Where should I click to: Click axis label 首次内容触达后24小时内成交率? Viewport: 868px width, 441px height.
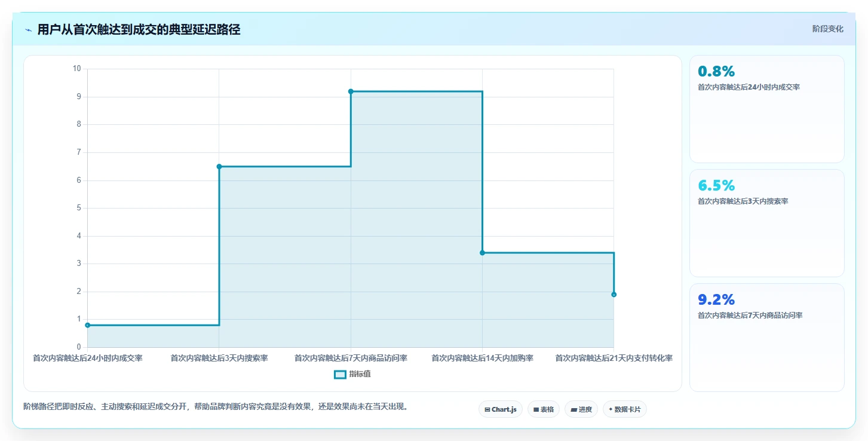88,359
